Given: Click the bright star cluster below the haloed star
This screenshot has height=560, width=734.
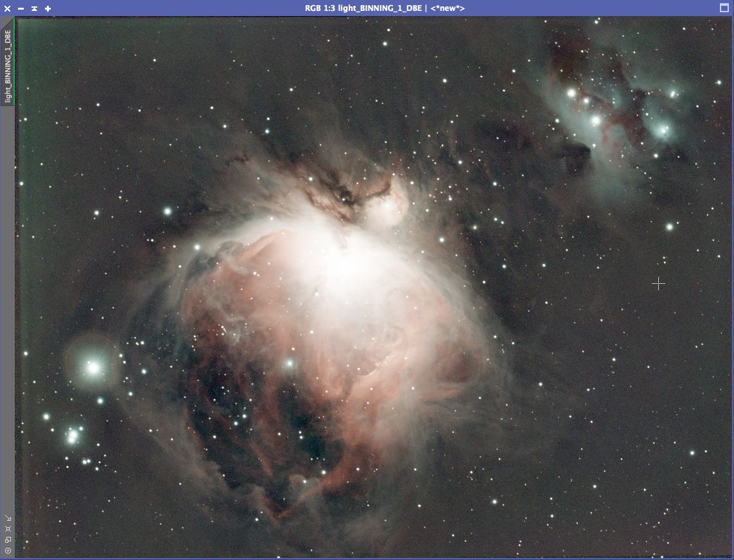Looking at the screenshot, I should 73,436.
